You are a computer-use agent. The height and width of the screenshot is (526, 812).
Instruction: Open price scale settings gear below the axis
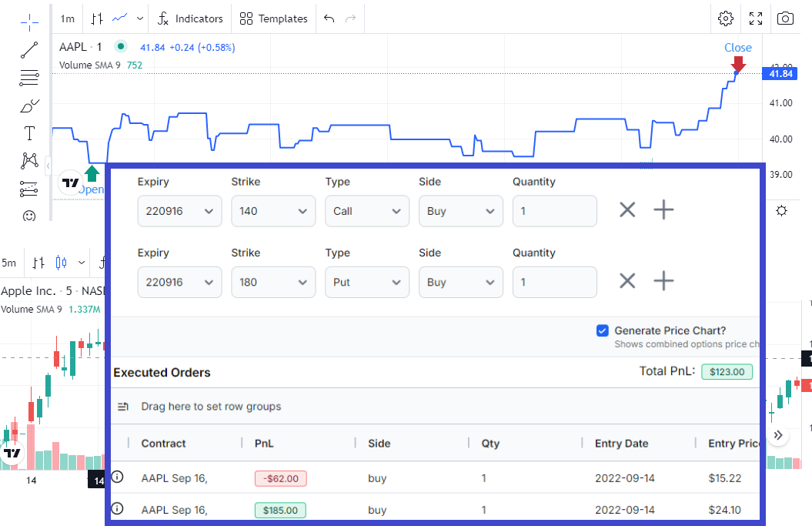click(781, 210)
